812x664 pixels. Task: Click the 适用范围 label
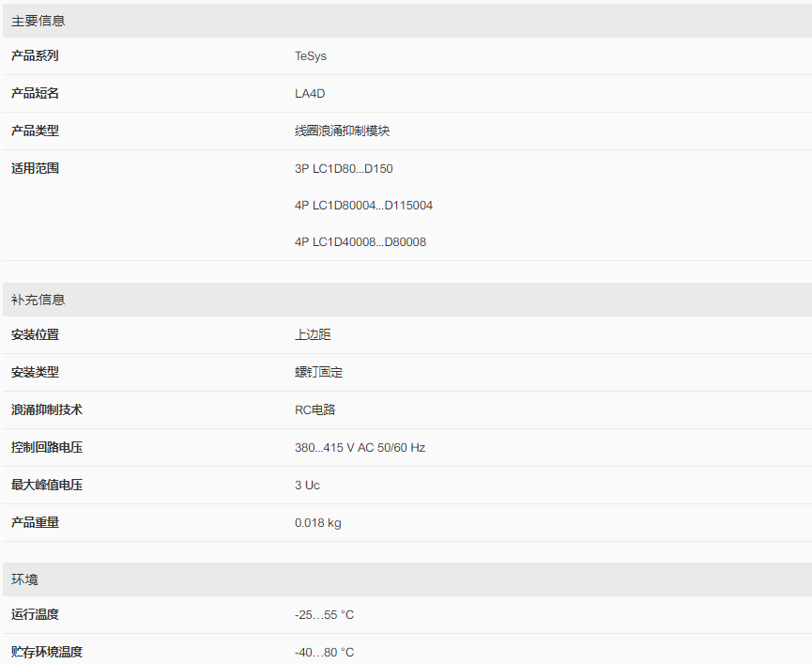pyautogui.click(x=35, y=168)
